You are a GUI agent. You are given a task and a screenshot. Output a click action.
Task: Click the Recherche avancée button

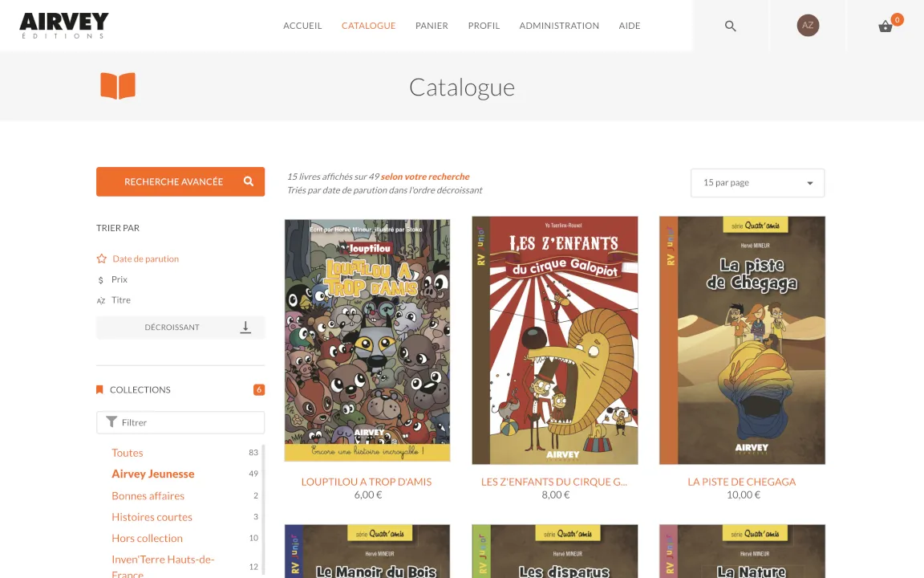point(180,181)
